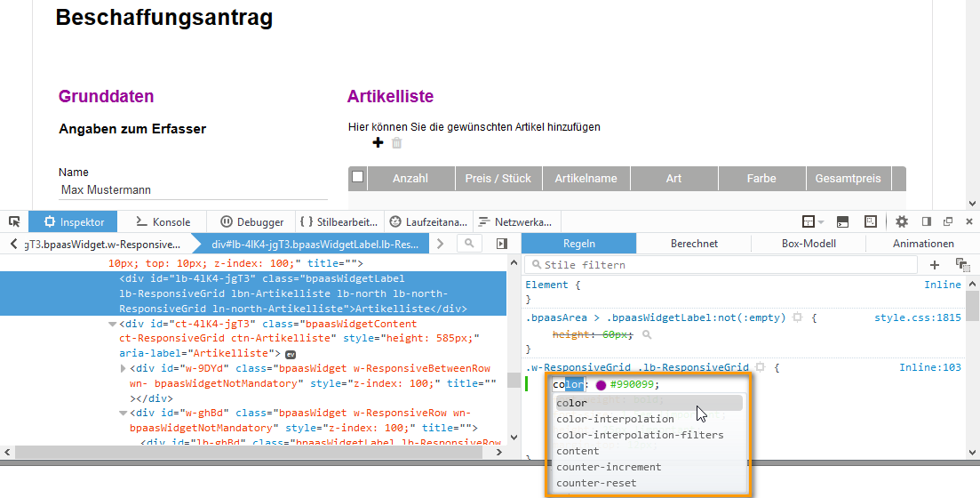Click the ev event badge on the div
This screenshot has height=498, width=980.
tap(290, 354)
